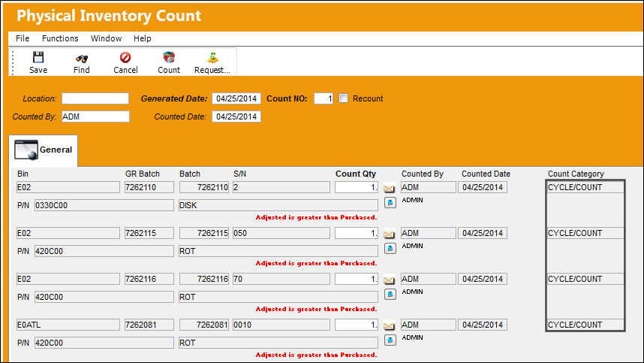Click Count Qty field for S/N 70
Screen dimensions: 644x363
tap(356, 279)
